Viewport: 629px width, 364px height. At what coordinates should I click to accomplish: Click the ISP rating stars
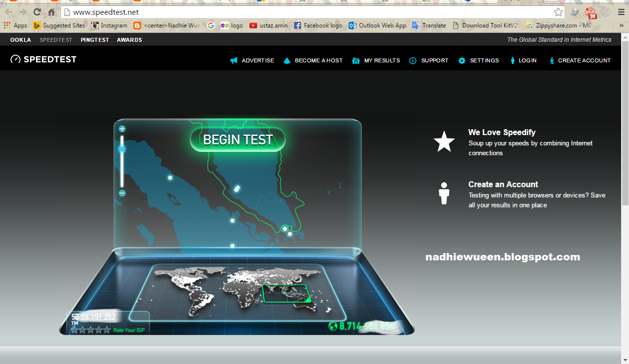pyautogui.click(x=90, y=330)
